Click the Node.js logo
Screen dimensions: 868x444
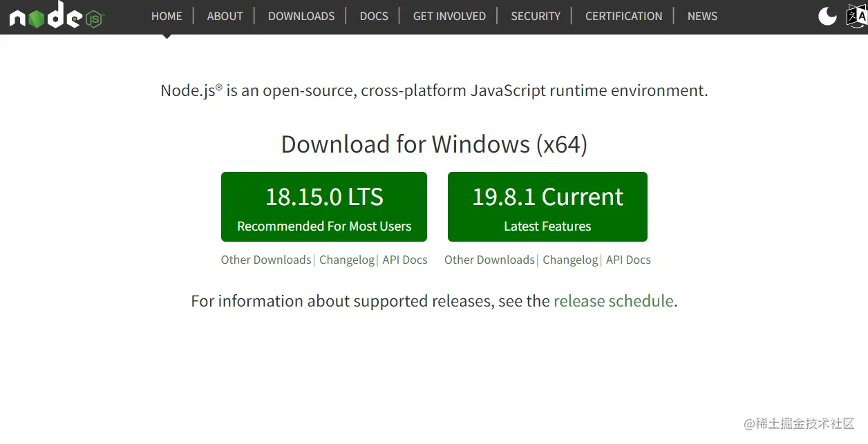click(x=56, y=16)
